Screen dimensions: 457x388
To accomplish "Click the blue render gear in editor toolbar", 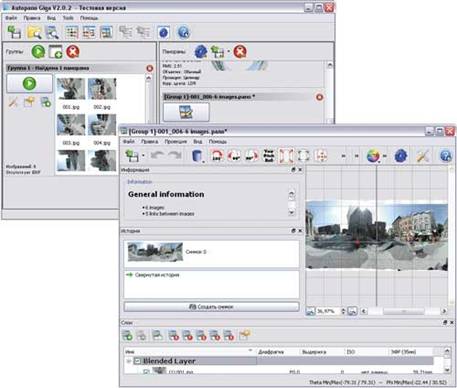I will (x=401, y=156).
